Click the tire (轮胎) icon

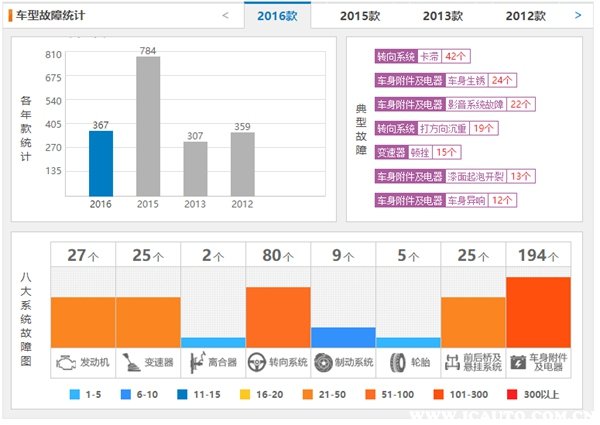394,360
